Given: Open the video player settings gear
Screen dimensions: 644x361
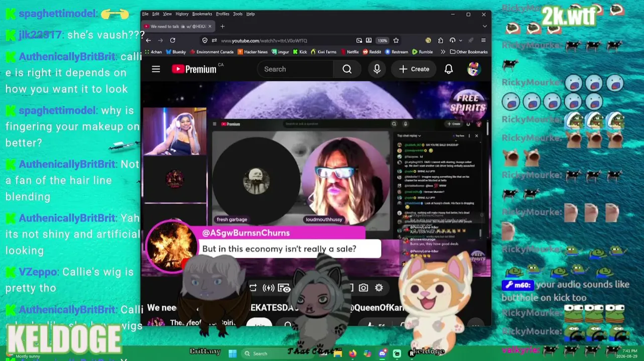Looking at the screenshot, I should tap(379, 288).
